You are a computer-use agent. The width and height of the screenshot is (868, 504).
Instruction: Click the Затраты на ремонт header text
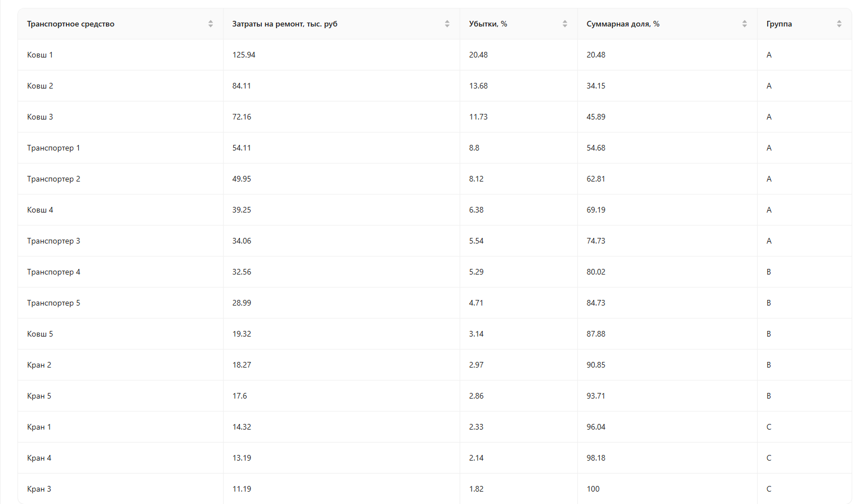(284, 24)
